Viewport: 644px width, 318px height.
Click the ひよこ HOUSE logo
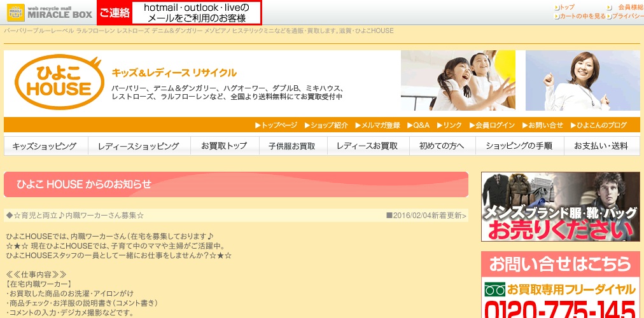[59, 83]
